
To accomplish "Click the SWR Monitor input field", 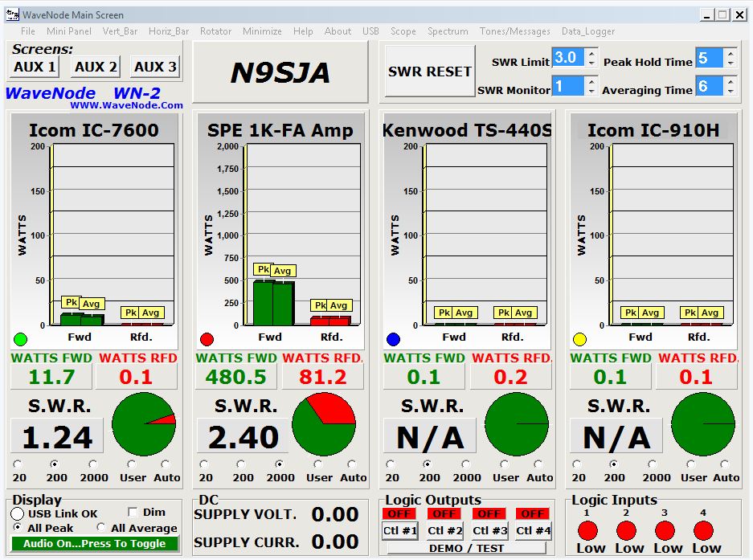I will (x=567, y=87).
